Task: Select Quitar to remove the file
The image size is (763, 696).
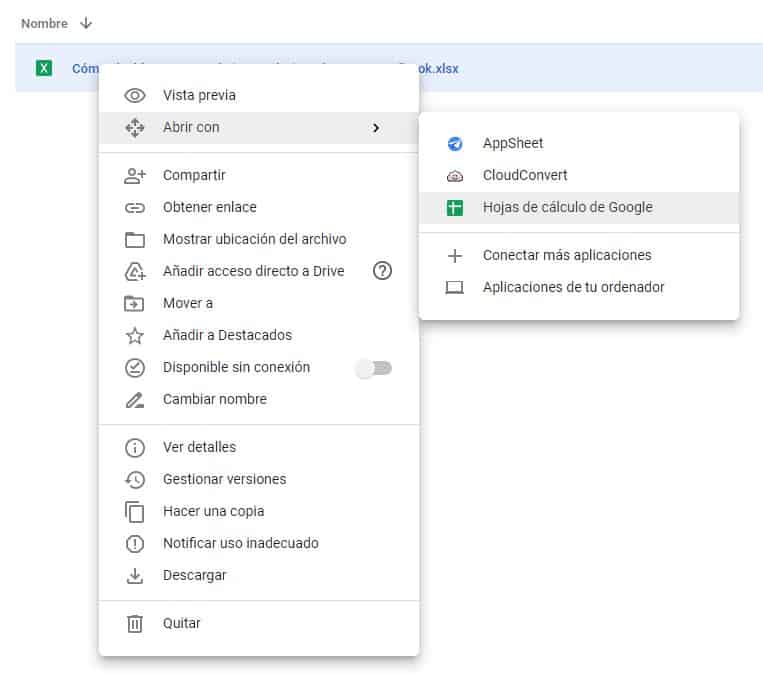Action: pos(259,623)
